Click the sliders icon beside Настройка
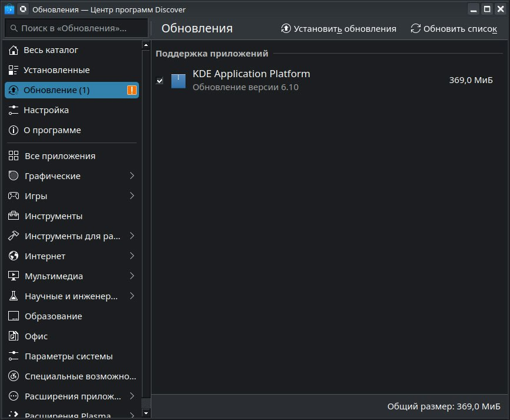This screenshot has height=420, width=510. pyautogui.click(x=14, y=110)
